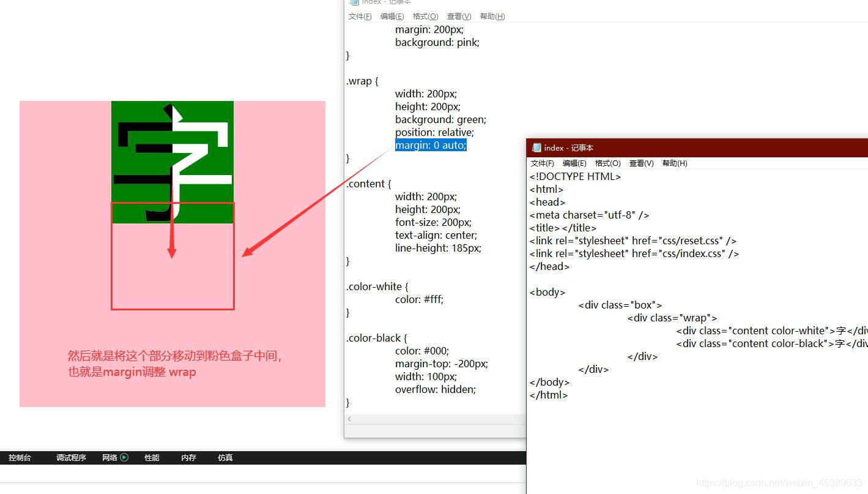Open 编辑(E) menu in the front HTML Notepad window
Image resolution: width=868 pixels, height=494 pixels.
(x=574, y=163)
